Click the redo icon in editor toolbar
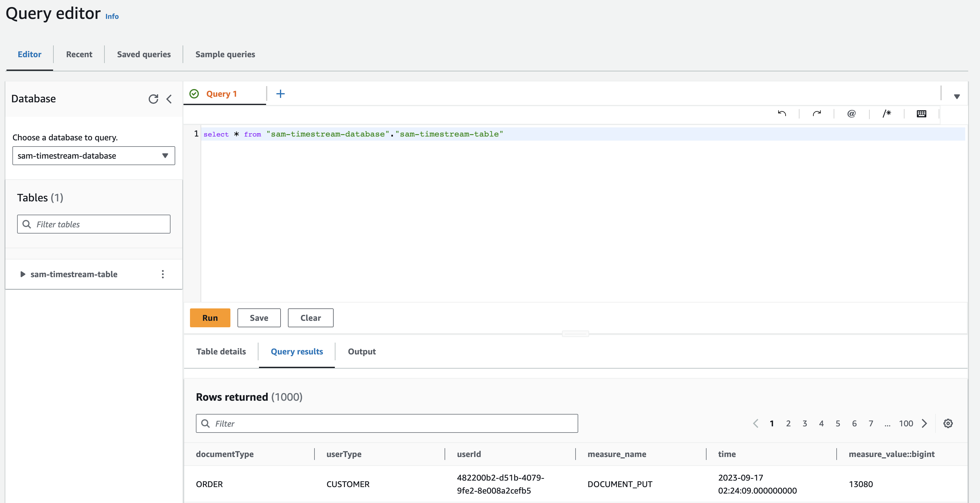980x503 pixels. coord(817,113)
